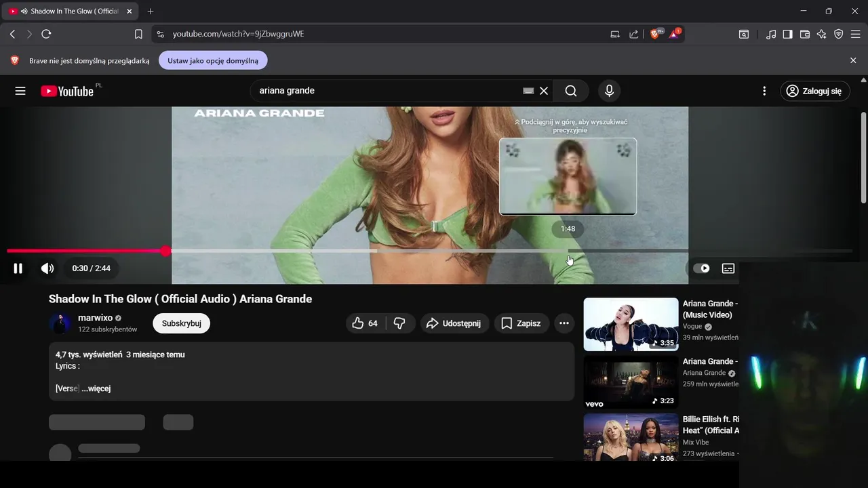Open YouTube settings three-dot menu
The image size is (868, 488).
click(764, 91)
